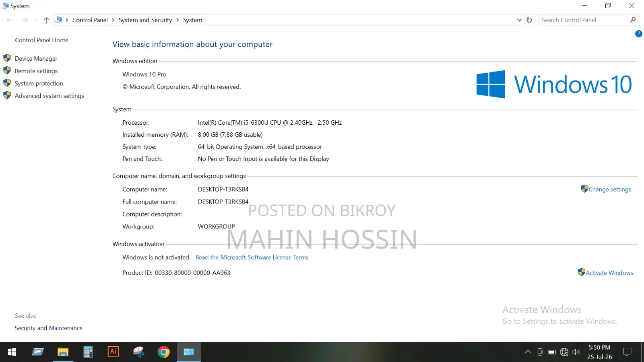Open Device Manager from the sidebar
This screenshot has height=362, width=644.
click(36, 59)
